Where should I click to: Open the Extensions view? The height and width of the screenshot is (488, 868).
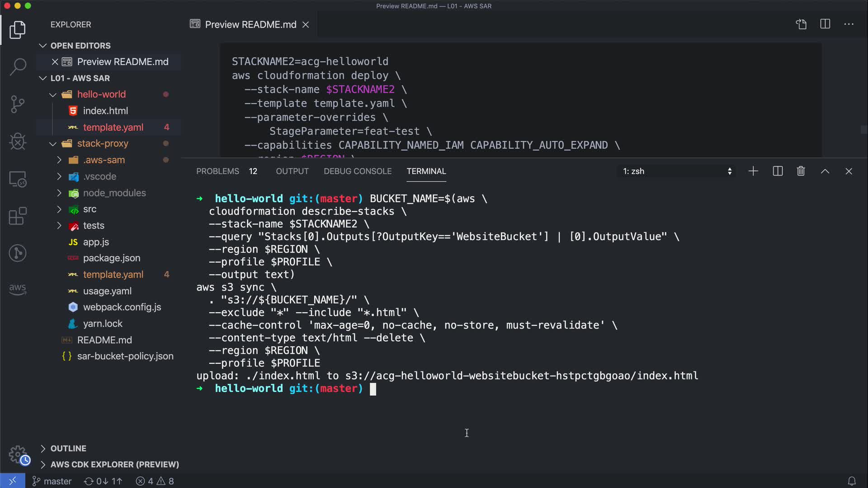coord(18,216)
